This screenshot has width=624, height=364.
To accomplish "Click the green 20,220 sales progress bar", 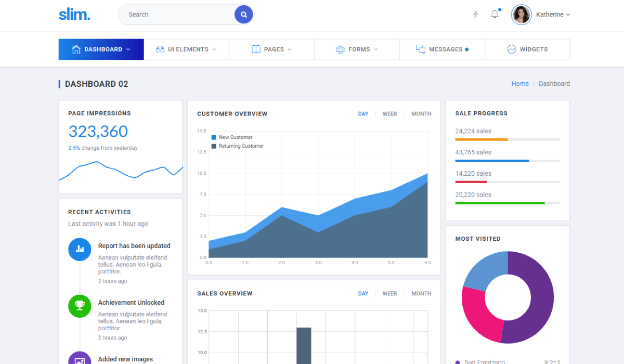I will (x=500, y=203).
